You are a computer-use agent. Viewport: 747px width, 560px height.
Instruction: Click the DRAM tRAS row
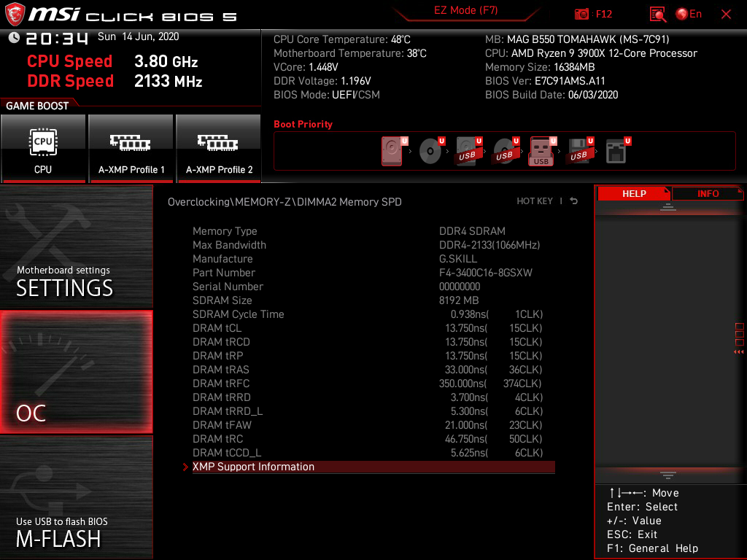(373, 369)
